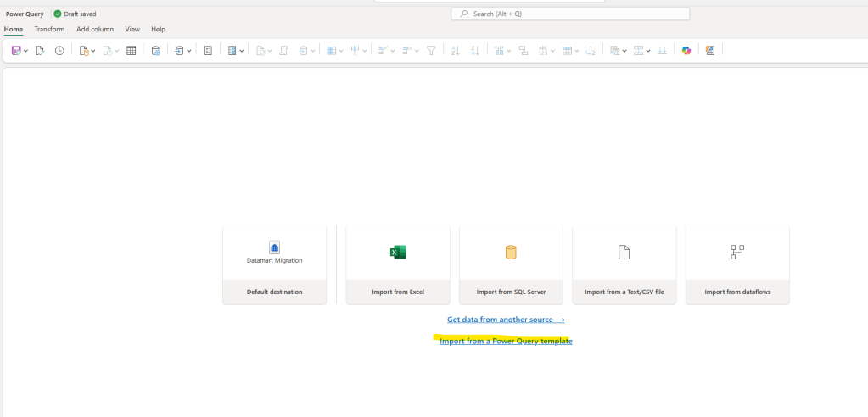Viewport: 868px width, 417px height.
Task: Choose the Import from Excel card
Action: 398,264
